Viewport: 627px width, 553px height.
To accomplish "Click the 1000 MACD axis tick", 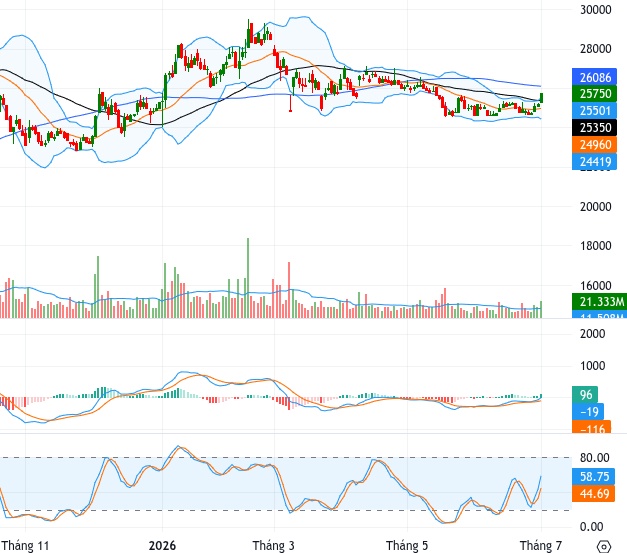I will 592,365.
